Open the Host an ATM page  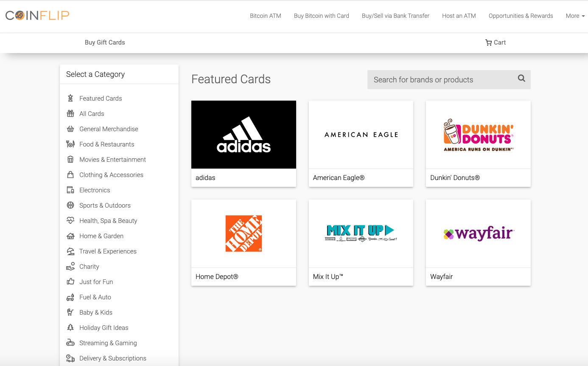(x=459, y=16)
